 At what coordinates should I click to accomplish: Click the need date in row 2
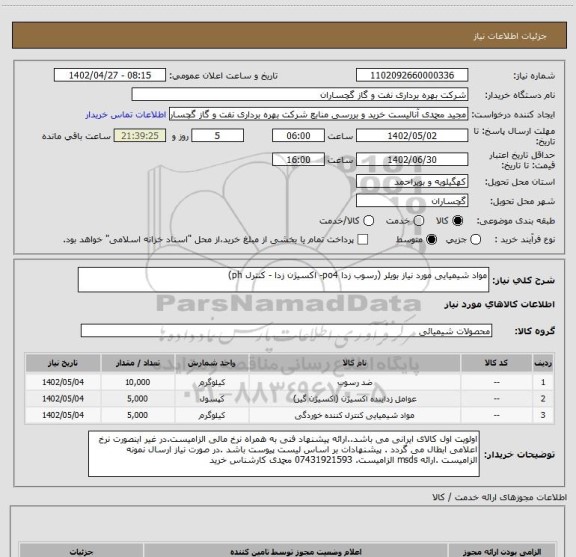pyautogui.click(x=63, y=399)
